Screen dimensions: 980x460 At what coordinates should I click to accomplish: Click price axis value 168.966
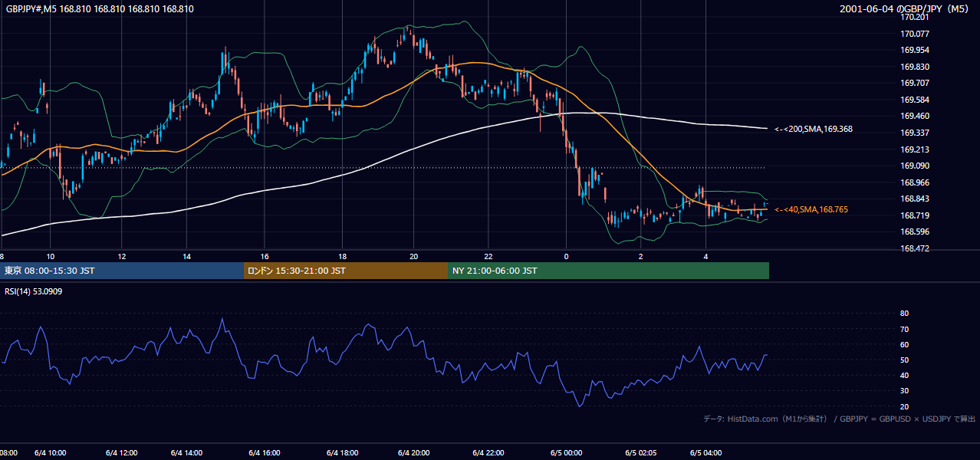click(915, 182)
